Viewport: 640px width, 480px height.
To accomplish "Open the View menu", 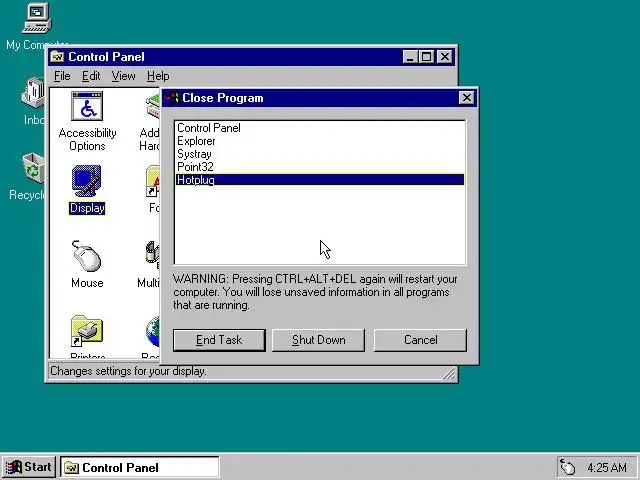I will coord(123,76).
